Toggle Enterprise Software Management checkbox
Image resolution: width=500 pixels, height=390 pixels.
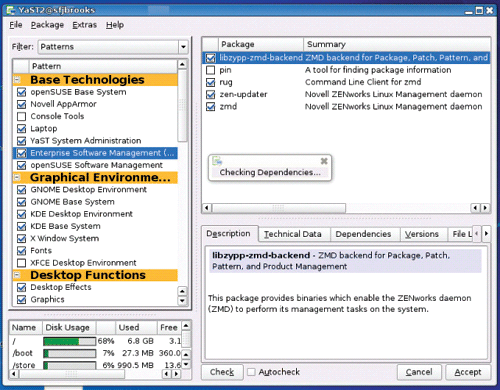coord(21,153)
